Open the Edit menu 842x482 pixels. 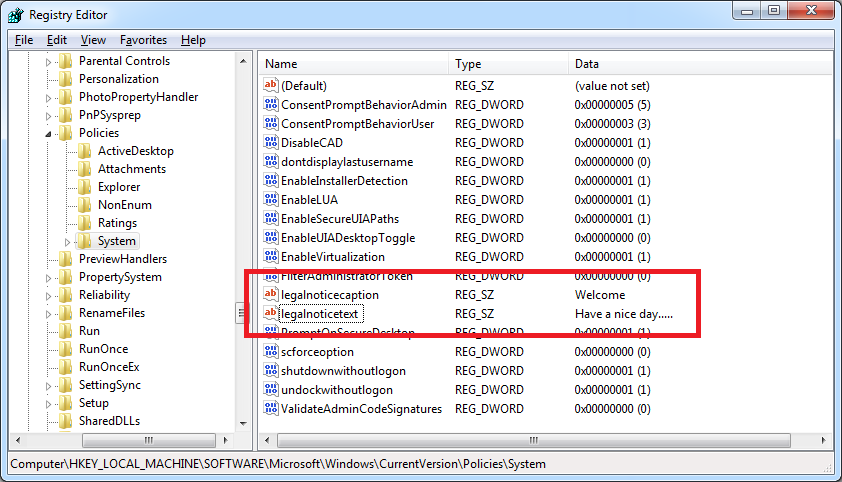(x=56, y=40)
